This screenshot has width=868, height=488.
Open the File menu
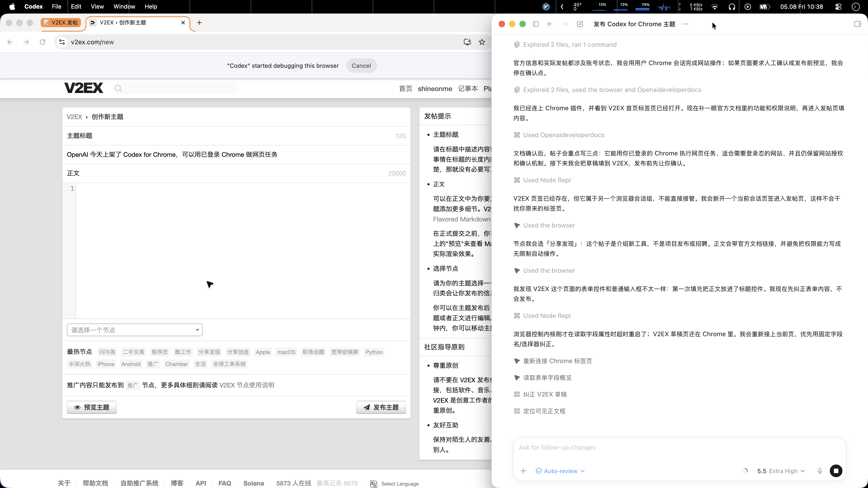click(57, 6)
